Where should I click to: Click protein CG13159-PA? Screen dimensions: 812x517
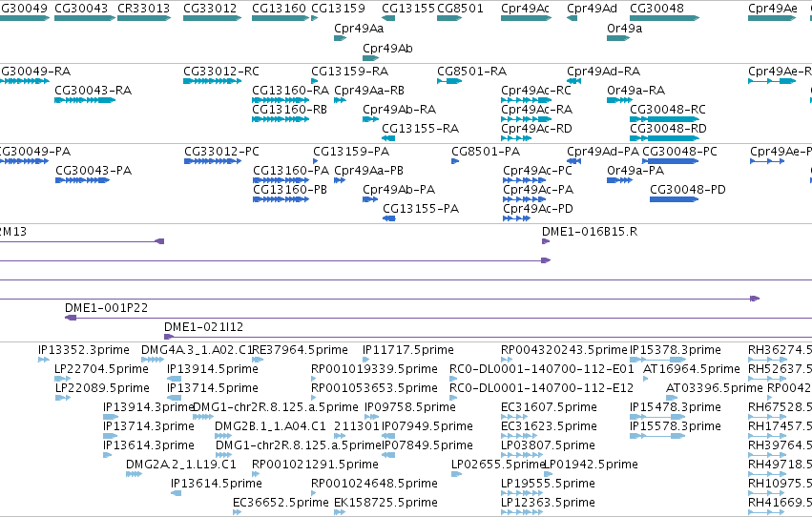(x=316, y=161)
